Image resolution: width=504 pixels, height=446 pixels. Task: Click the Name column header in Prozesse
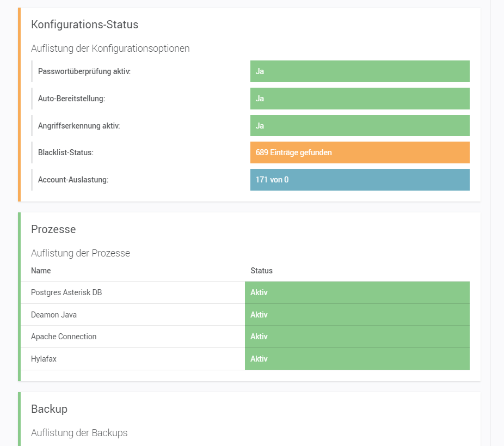pos(41,271)
